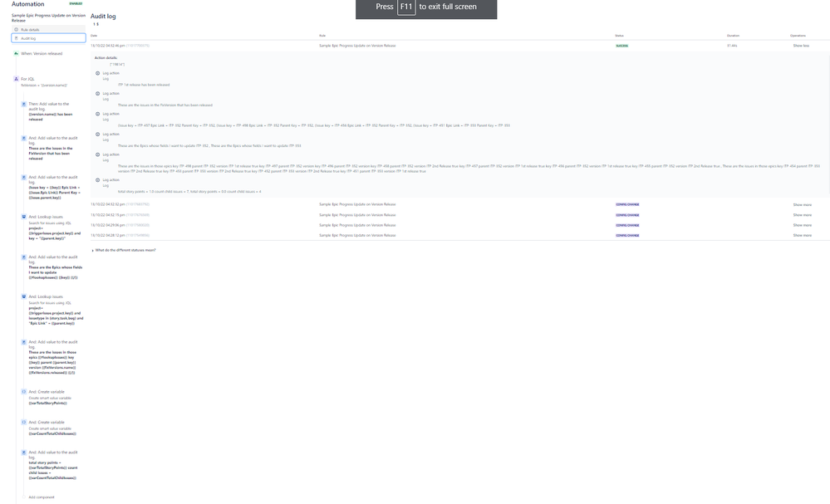Click the 04:32:46 pm date entry
The width and height of the screenshot is (830, 504).
108,46
